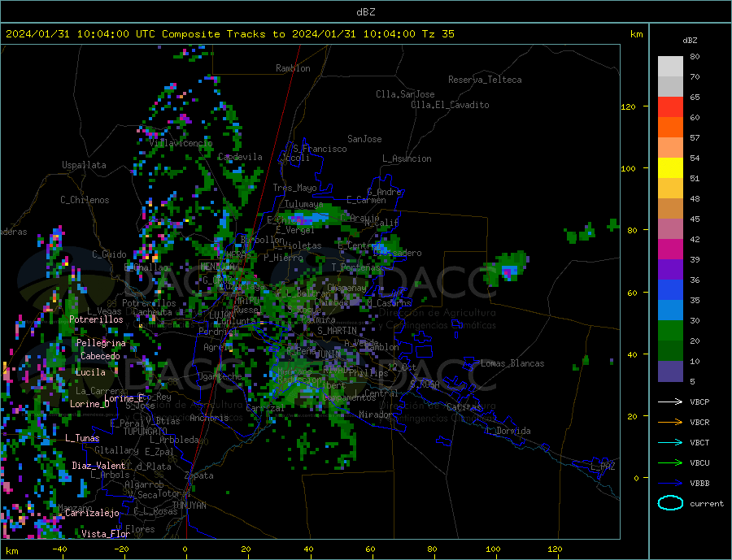The width and height of the screenshot is (732, 560).
Task: Click the dBZ title at top
Action: (x=365, y=12)
